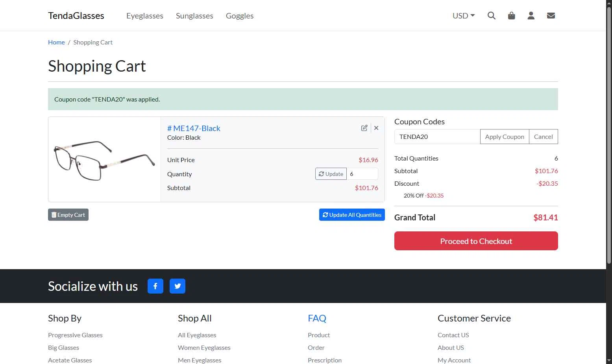
Task: Open the #ME147-Black product link
Action: [x=194, y=128]
